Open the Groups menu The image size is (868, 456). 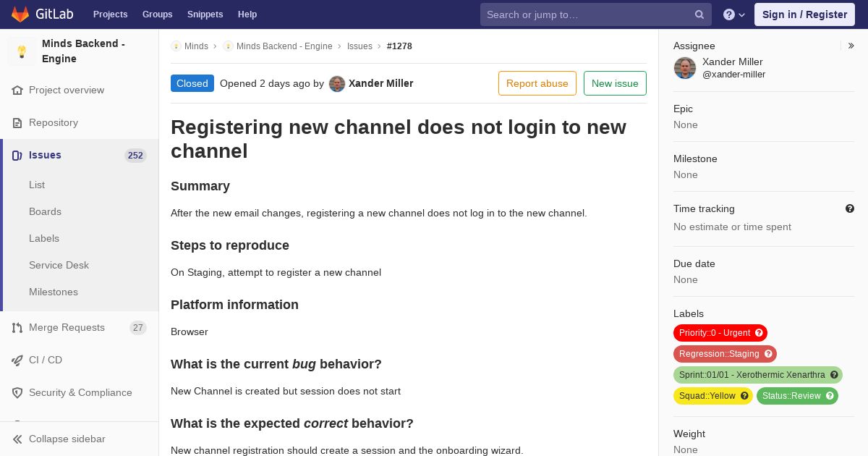pyautogui.click(x=158, y=14)
